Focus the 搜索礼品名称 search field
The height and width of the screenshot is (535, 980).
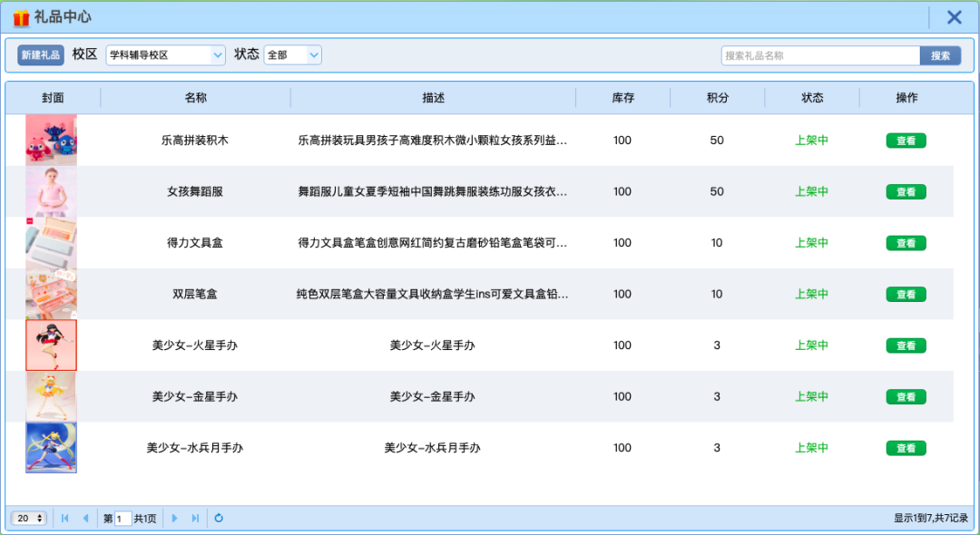point(820,55)
